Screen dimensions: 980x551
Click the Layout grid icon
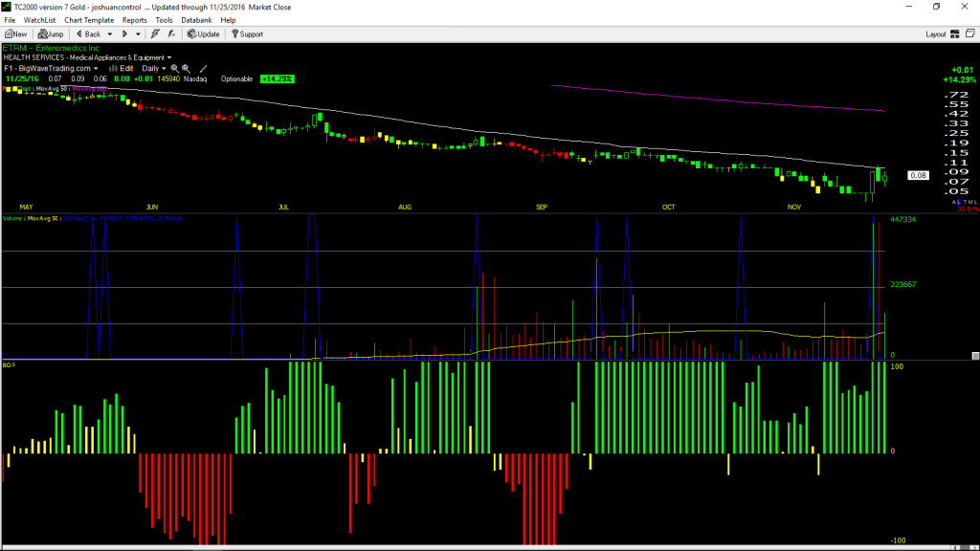point(955,34)
